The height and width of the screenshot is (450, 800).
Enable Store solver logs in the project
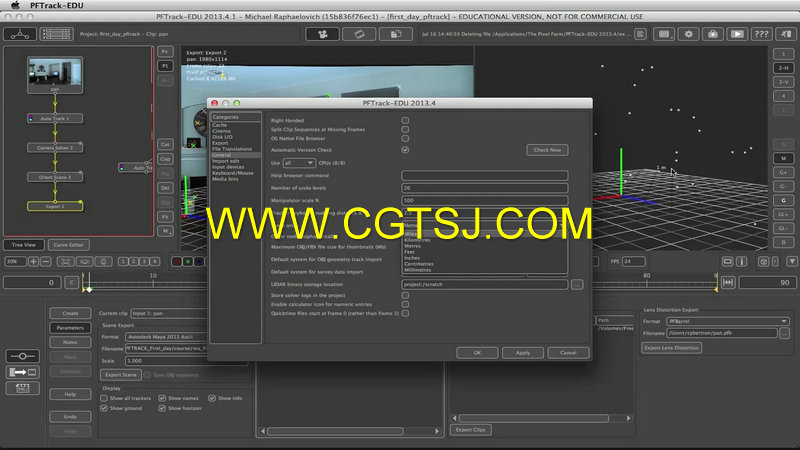pos(405,295)
